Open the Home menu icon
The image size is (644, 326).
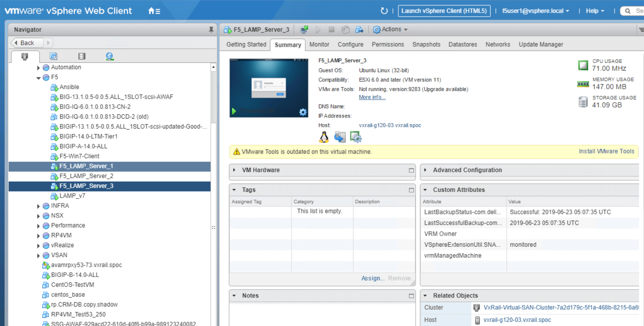point(154,11)
